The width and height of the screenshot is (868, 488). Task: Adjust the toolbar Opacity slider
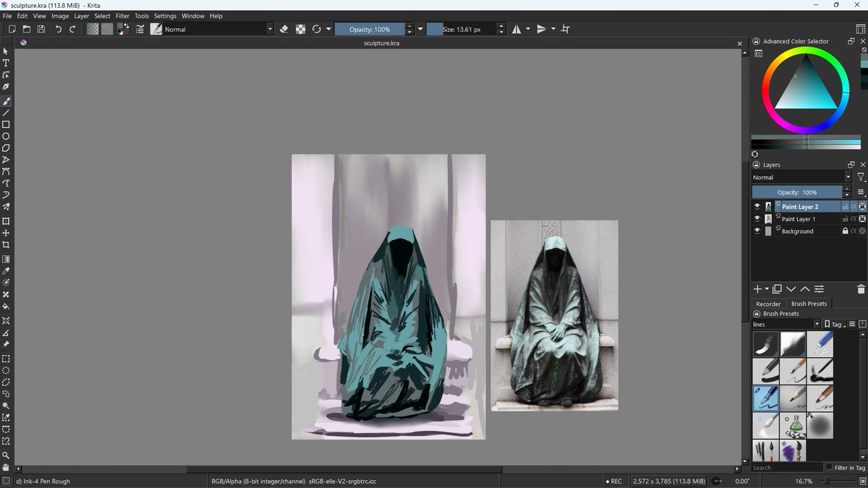(x=369, y=29)
